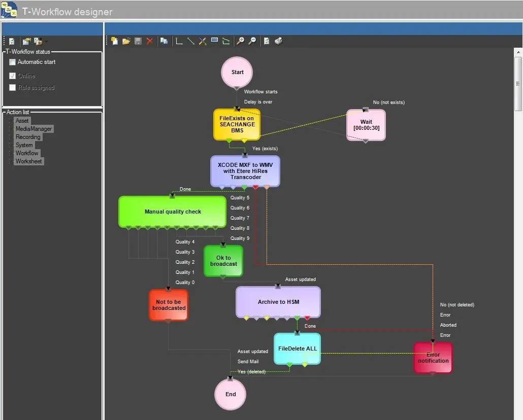
Task: Zoom in with the magnifier plus icon
Action: (x=240, y=41)
